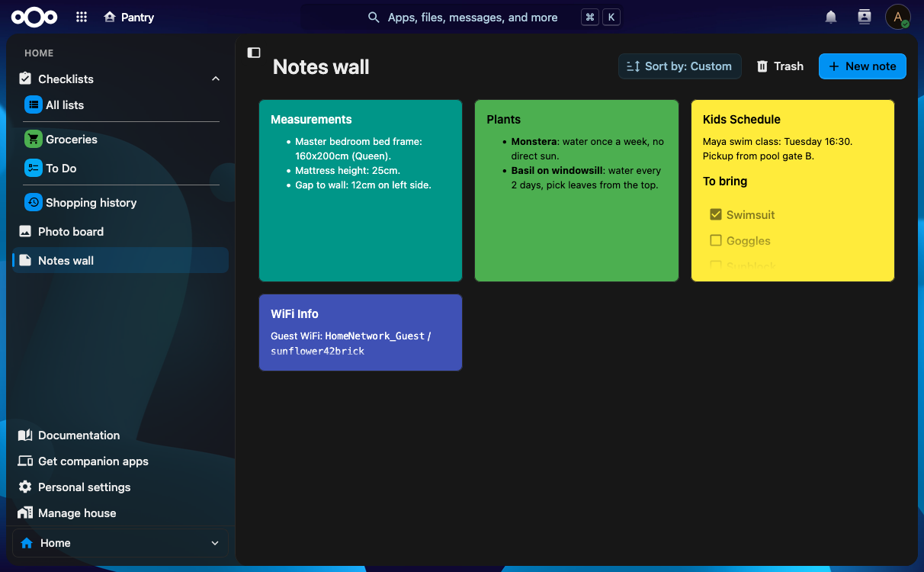Click the companion apps devices icon
The width and height of the screenshot is (924, 572).
coord(25,461)
